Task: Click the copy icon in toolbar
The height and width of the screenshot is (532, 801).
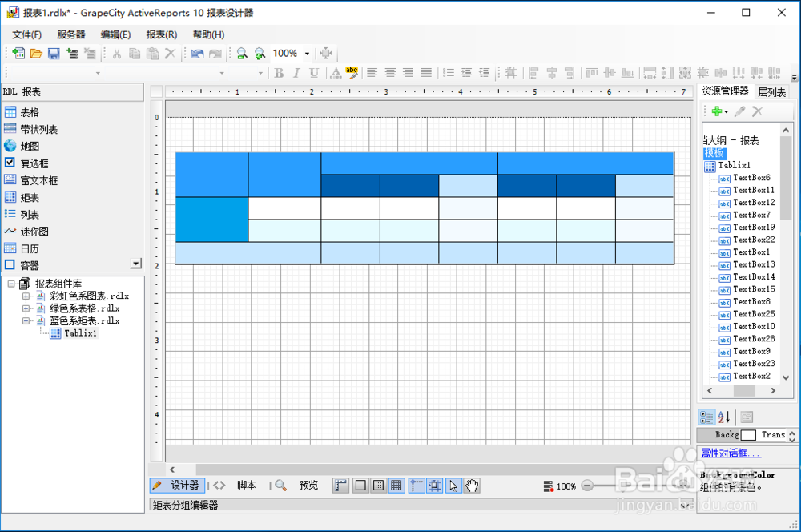Action: coord(135,53)
